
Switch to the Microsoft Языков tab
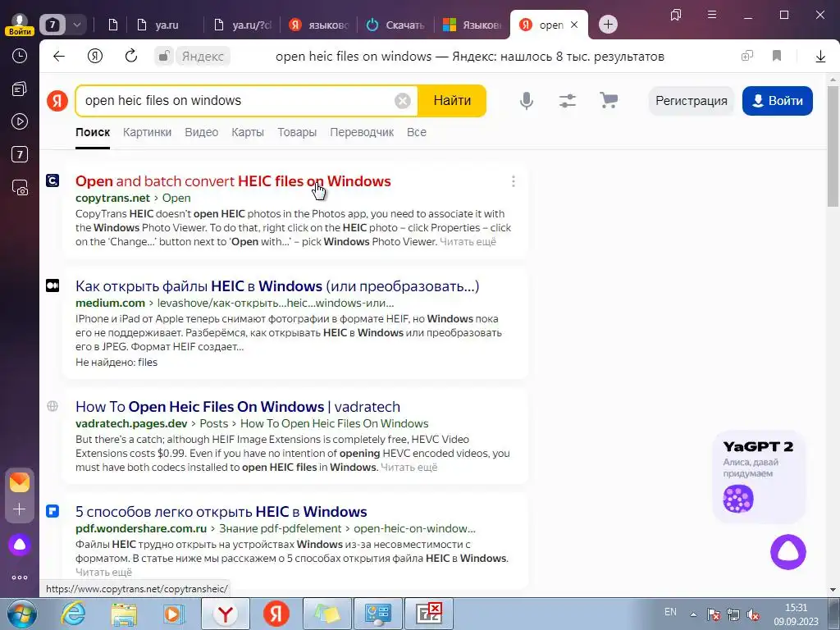coord(472,25)
